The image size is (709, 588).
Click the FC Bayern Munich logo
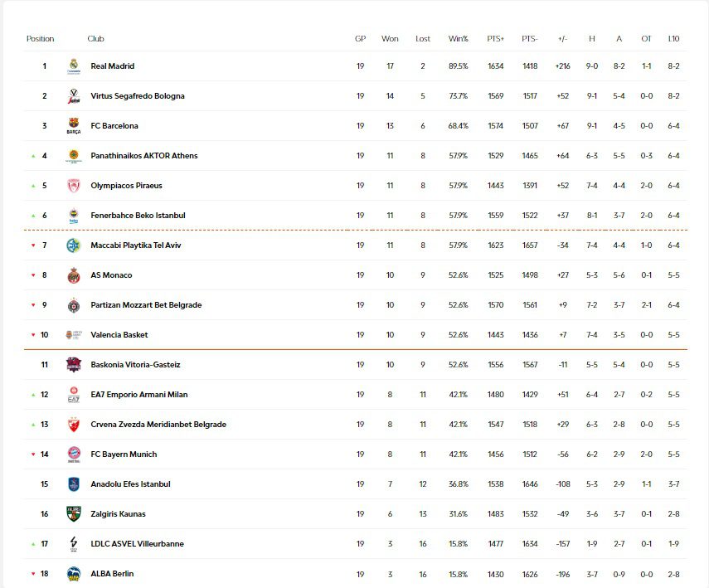(73, 454)
